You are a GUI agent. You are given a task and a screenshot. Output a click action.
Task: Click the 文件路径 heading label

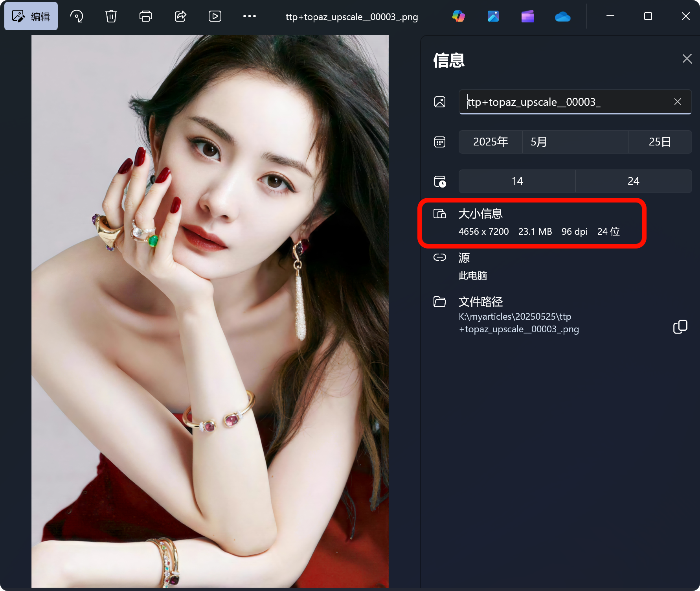[480, 302]
